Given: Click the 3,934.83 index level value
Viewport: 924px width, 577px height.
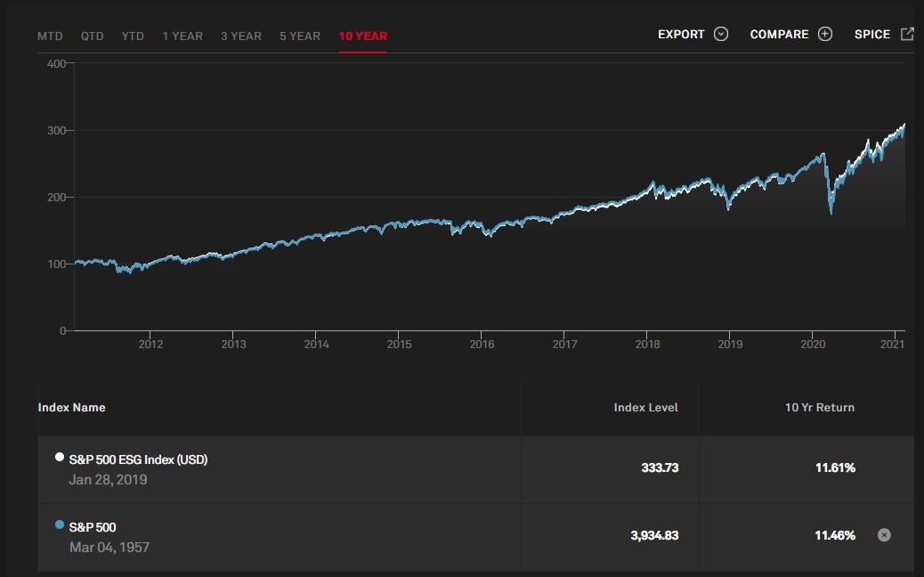Looking at the screenshot, I should (x=654, y=536).
